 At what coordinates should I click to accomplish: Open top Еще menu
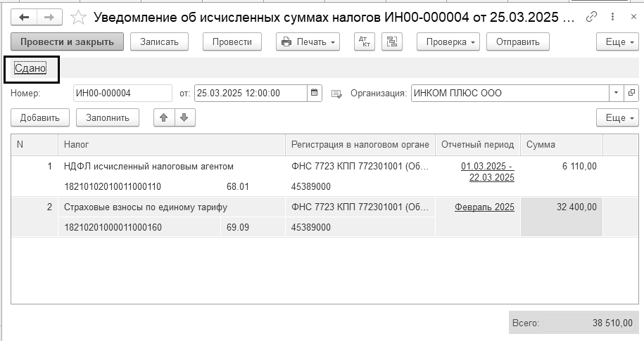click(617, 42)
